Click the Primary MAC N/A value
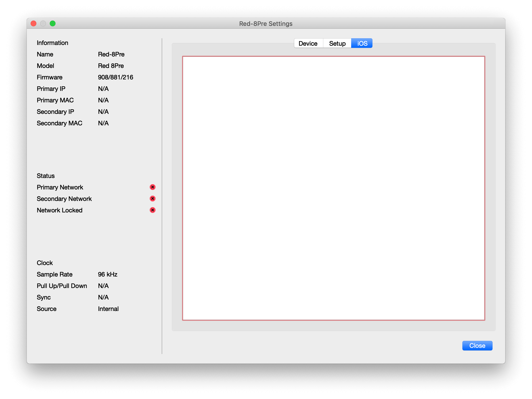 click(103, 100)
